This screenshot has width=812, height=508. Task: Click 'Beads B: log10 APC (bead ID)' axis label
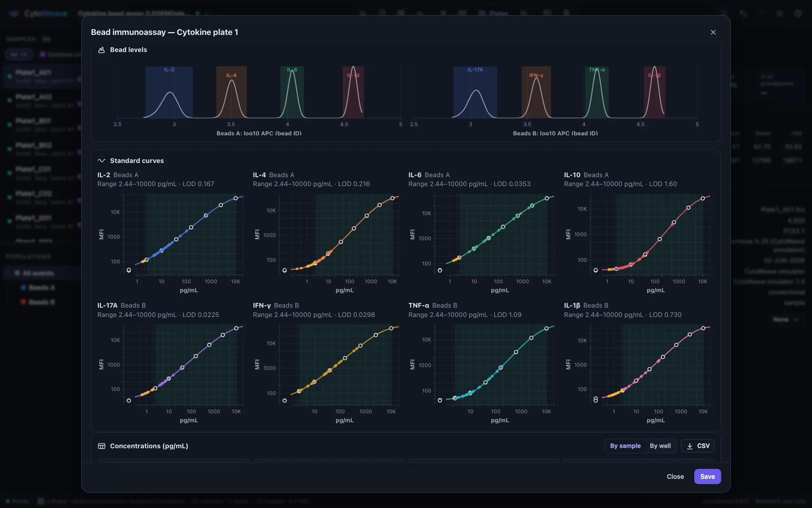pyautogui.click(x=555, y=133)
